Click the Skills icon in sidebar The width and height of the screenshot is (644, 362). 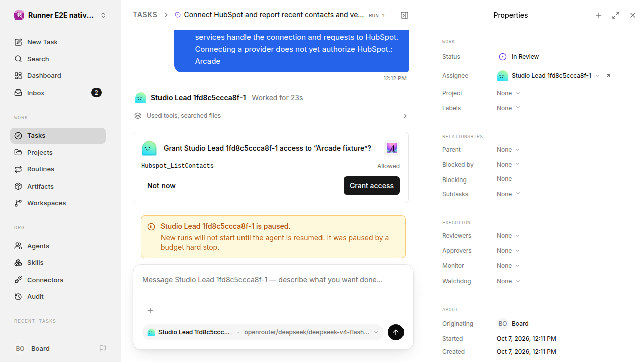tap(18, 263)
